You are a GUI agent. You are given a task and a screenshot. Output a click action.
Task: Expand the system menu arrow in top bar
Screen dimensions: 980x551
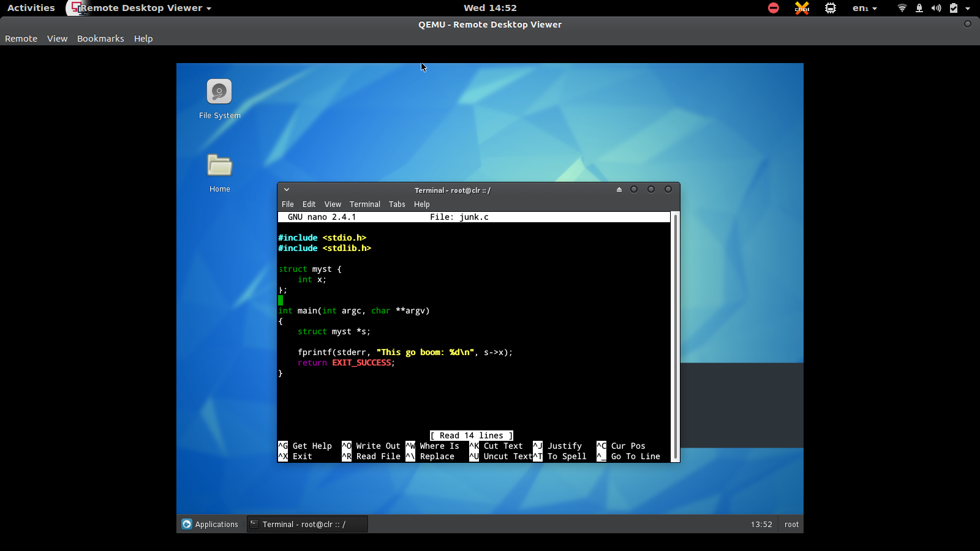[968, 9]
